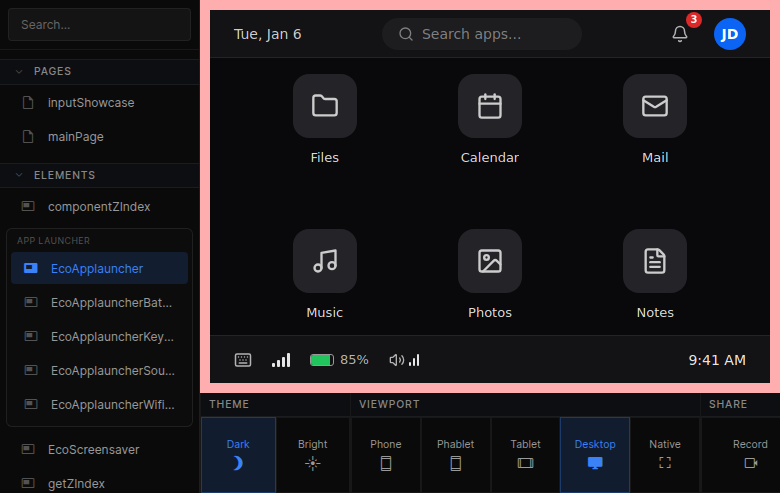
Task: Open the Notes app icon
Action: (x=655, y=261)
